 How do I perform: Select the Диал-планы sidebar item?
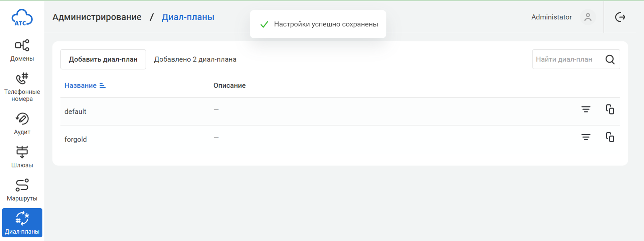tap(22, 223)
